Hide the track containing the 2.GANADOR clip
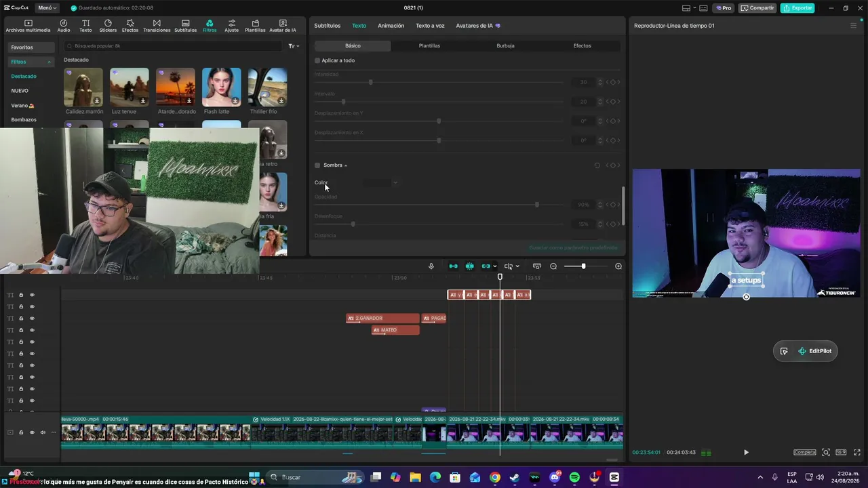The image size is (868, 488). pos(32,319)
